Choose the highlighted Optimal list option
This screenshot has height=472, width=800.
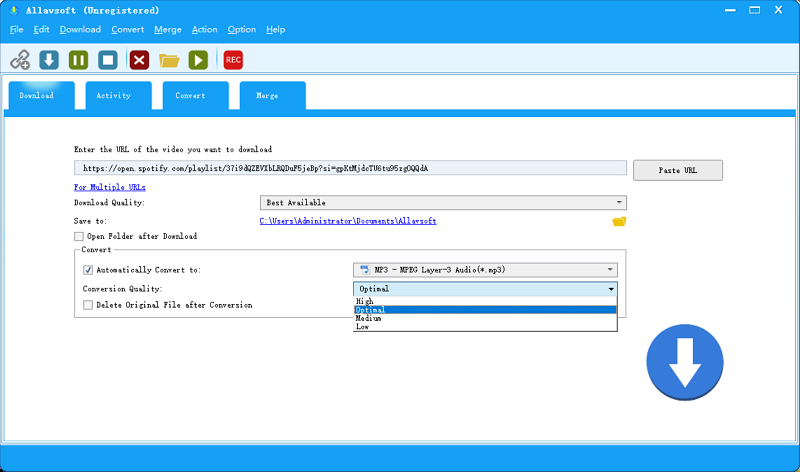pos(485,310)
